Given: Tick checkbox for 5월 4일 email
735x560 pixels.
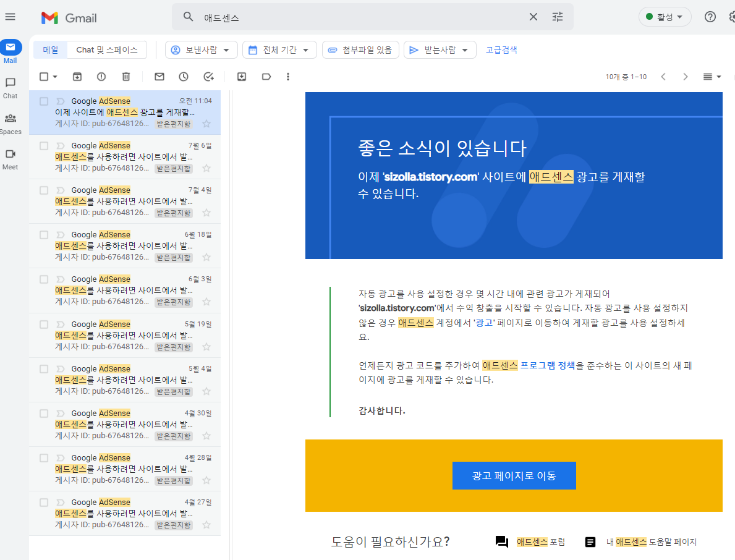Looking at the screenshot, I should pos(44,369).
